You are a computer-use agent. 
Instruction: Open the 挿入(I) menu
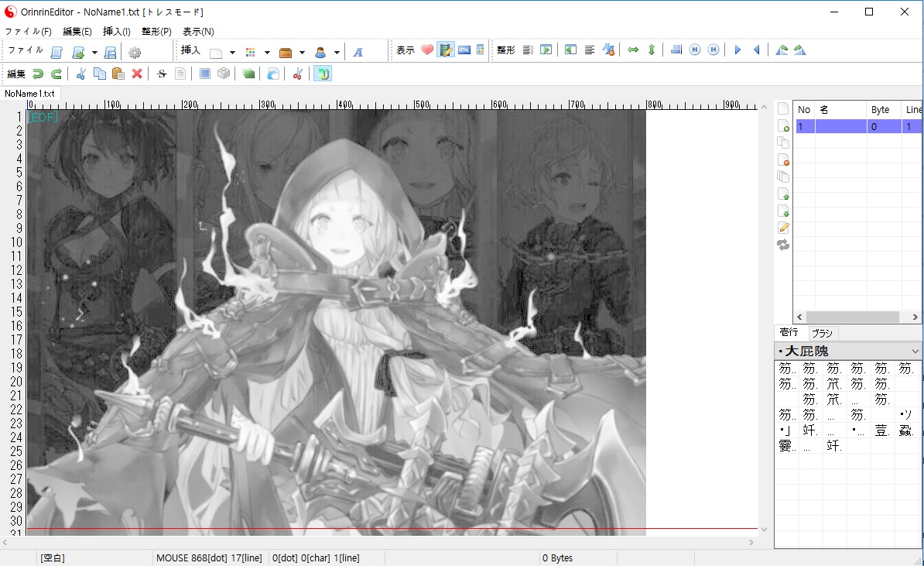pyautogui.click(x=117, y=32)
